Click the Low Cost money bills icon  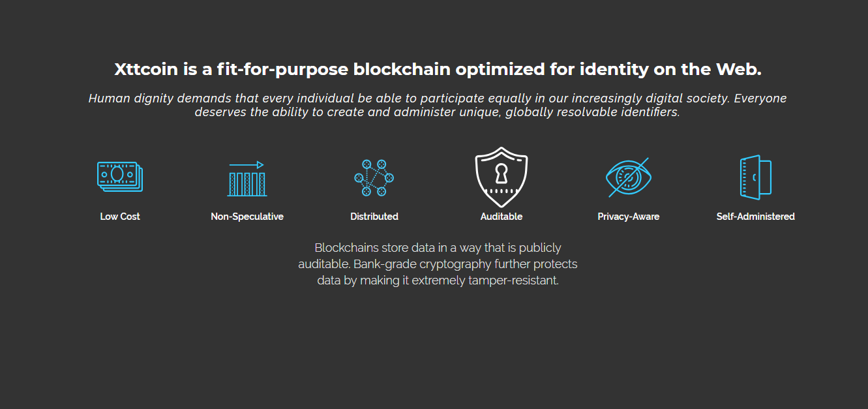tap(120, 177)
